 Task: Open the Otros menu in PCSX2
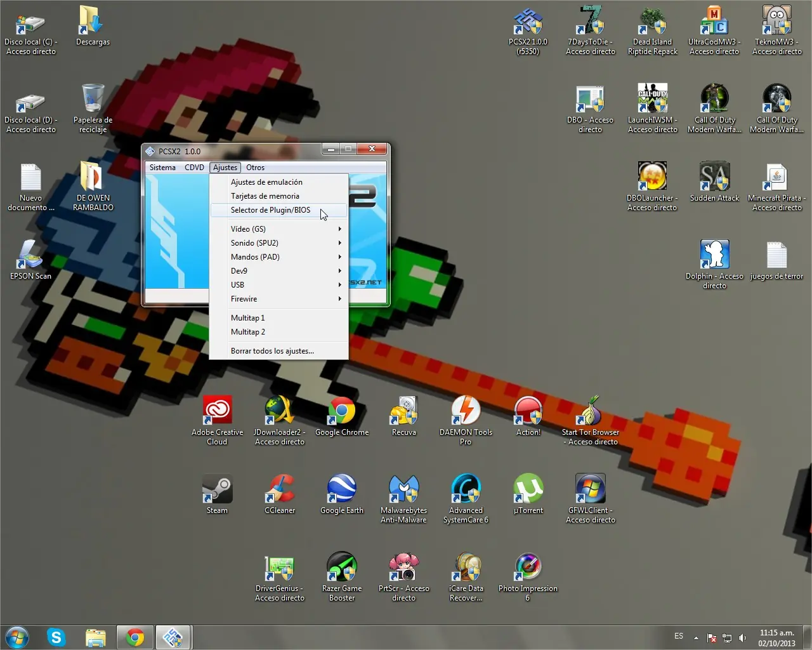[255, 168]
